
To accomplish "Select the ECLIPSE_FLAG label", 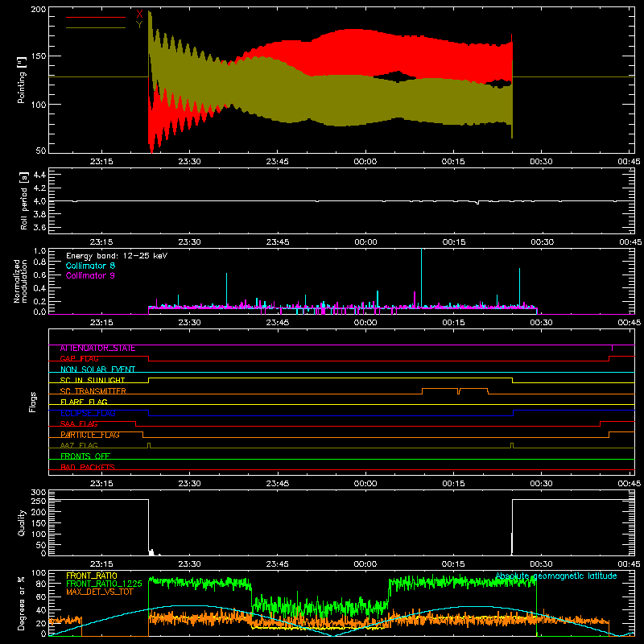I will (x=88, y=413).
